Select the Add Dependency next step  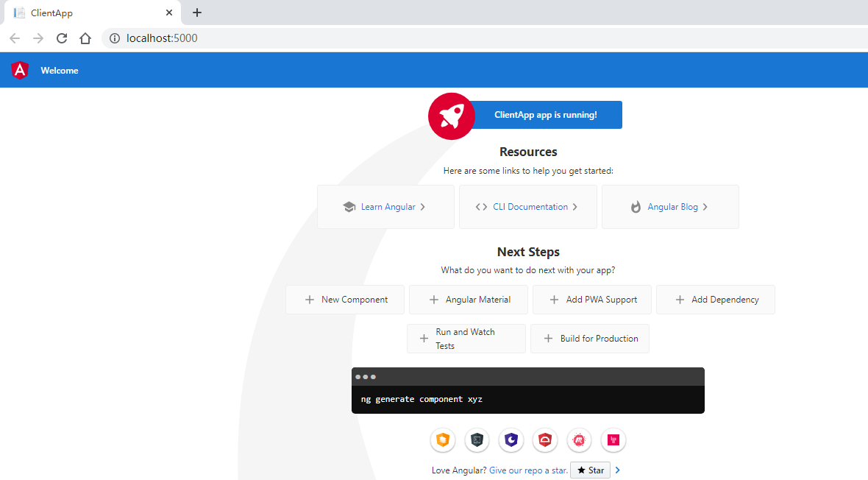tap(715, 300)
